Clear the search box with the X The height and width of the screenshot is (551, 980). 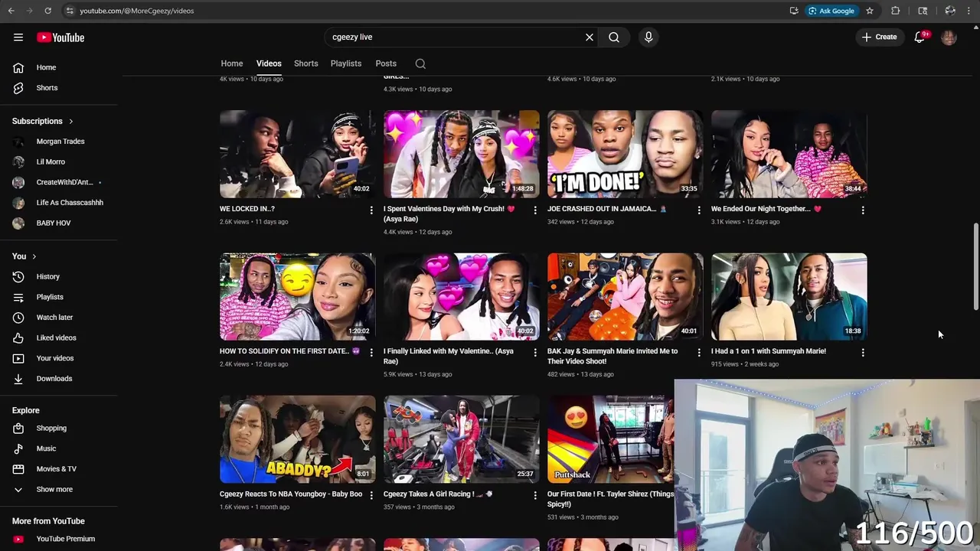pyautogui.click(x=590, y=37)
